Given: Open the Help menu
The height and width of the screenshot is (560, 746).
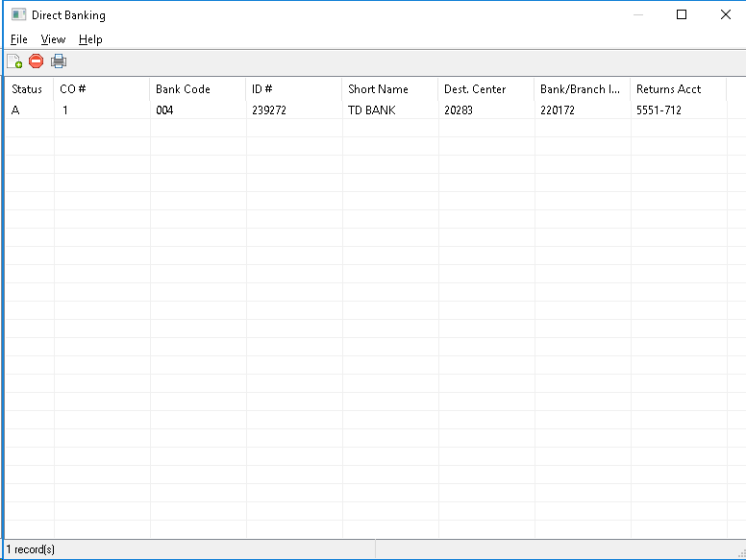Looking at the screenshot, I should 90,39.
